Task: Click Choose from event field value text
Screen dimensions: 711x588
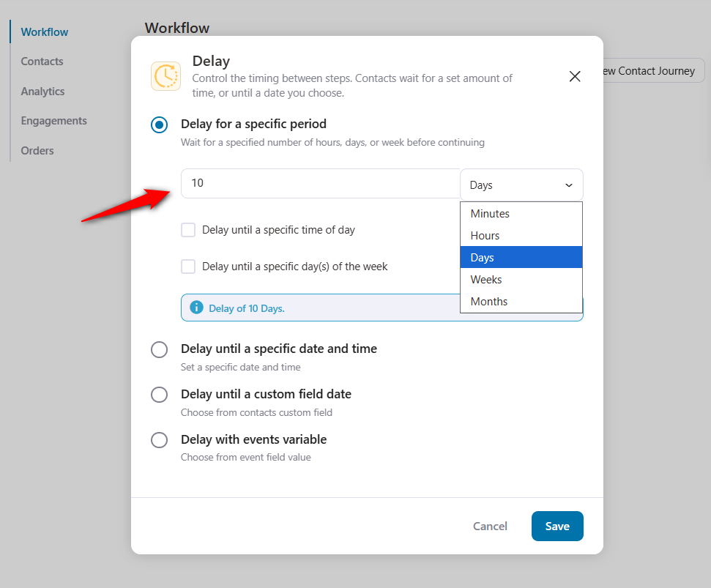Action: pyautogui.click(x=246, y=457)
